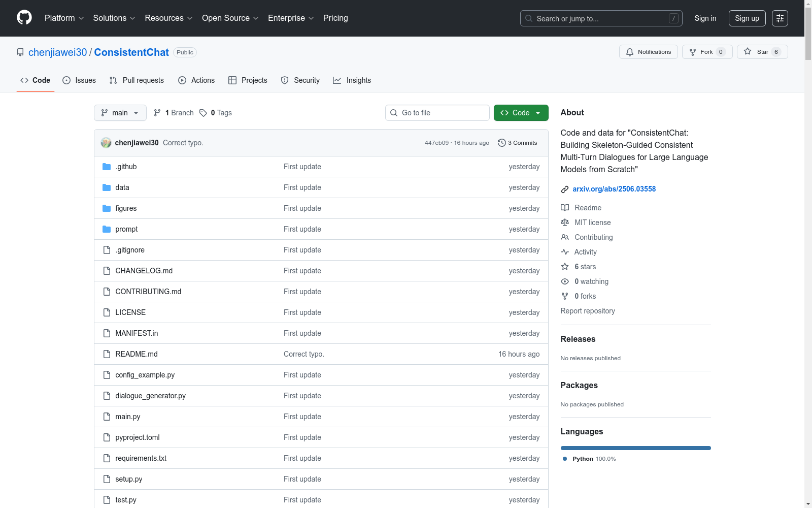Click the MIT license scale icon
This screenshot has height=508, width=812.
pyautogui.click(x=565, y=223)
